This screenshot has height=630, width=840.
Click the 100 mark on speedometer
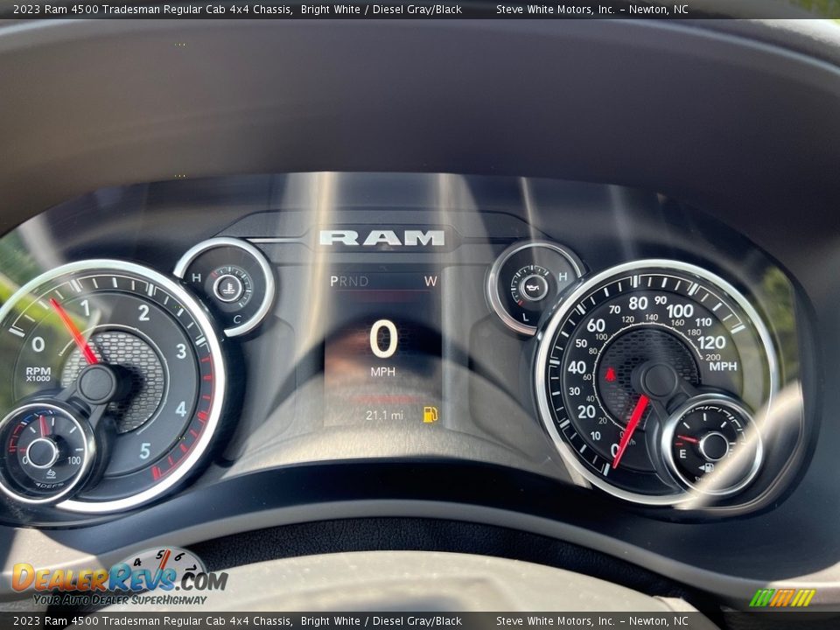click(x=679, y=311)
